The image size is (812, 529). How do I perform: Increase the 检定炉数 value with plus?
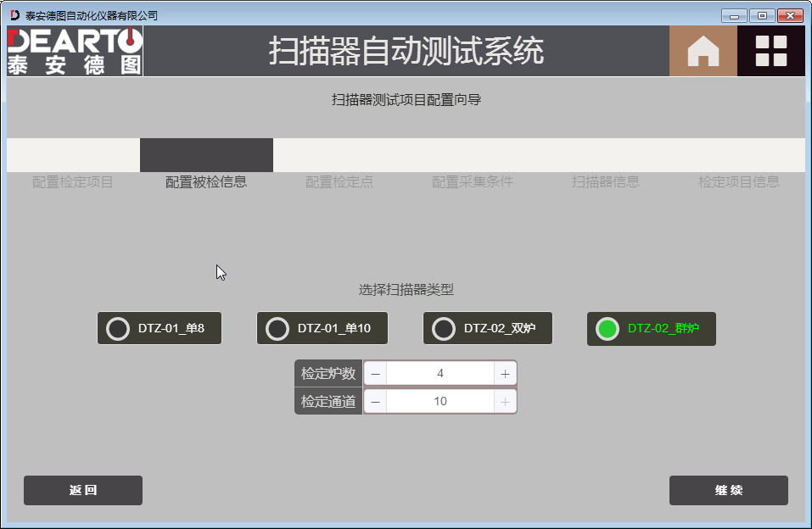click(505, 374)
